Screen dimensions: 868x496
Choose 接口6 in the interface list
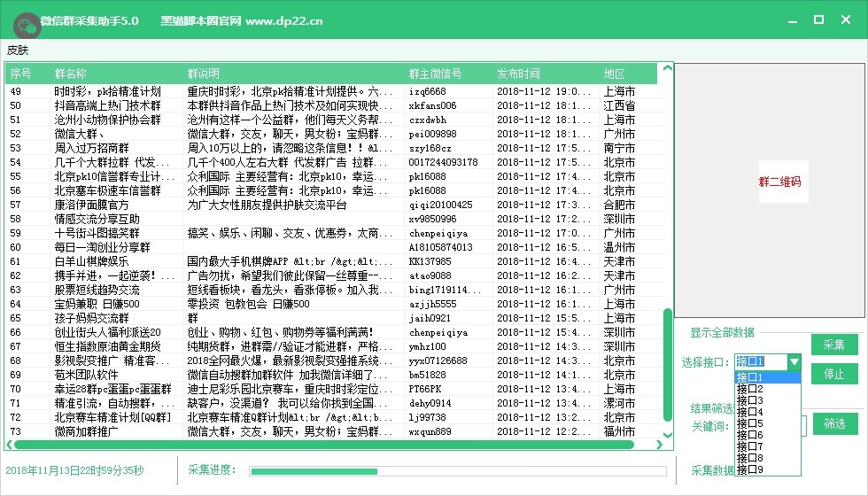pyautogui.click(x=768, y=435)
